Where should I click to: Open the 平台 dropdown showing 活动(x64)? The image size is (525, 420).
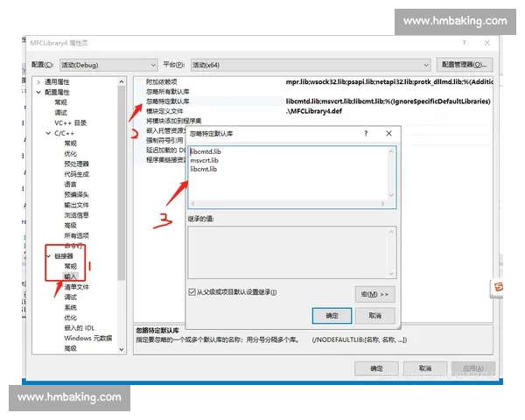point(311,65)
